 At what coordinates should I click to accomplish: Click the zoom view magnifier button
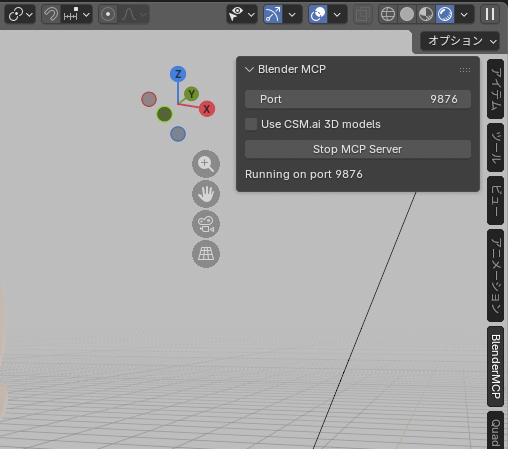206,164
